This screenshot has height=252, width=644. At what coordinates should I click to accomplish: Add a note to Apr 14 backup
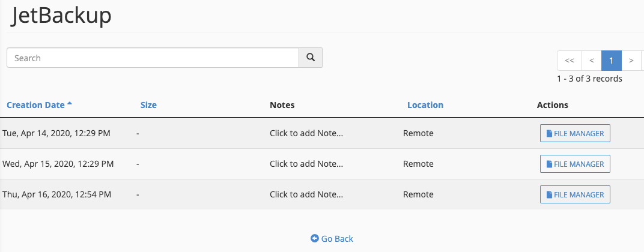[x=306, y=133]
